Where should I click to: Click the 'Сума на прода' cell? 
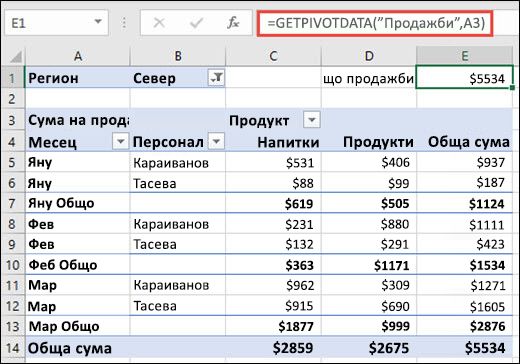77,120
